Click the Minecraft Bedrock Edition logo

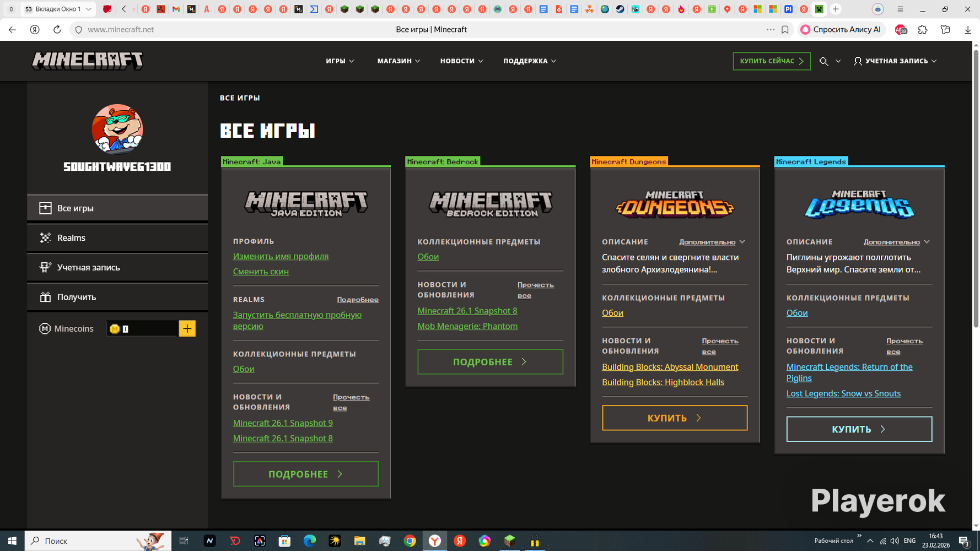tap(491, 204)
